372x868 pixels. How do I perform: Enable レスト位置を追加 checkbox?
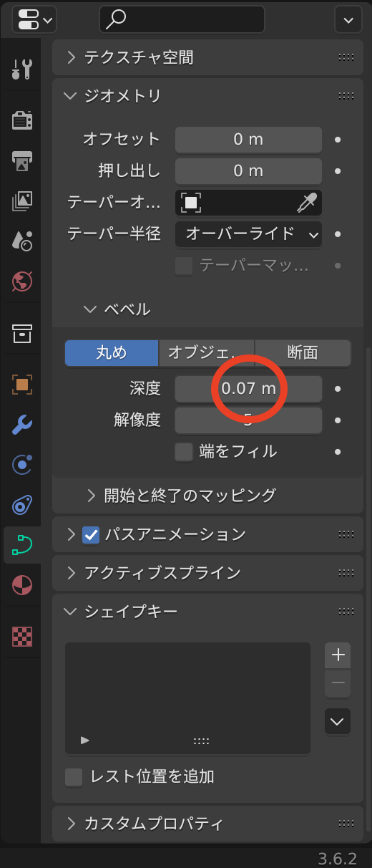point(74,777)
